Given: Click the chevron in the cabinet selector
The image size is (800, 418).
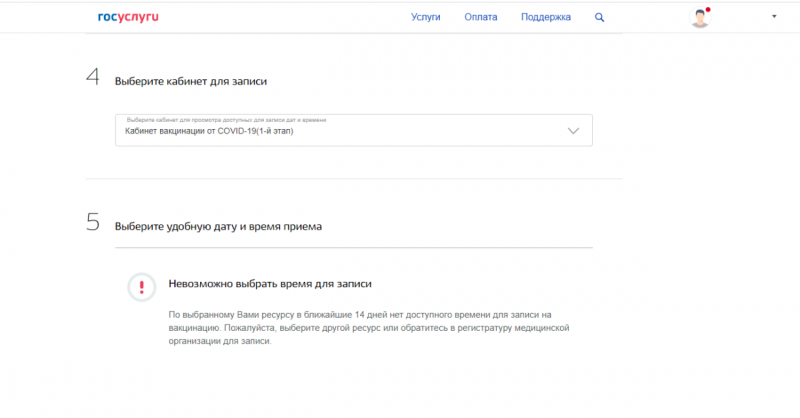Looking at the screenshot, I should click(573, 131).
